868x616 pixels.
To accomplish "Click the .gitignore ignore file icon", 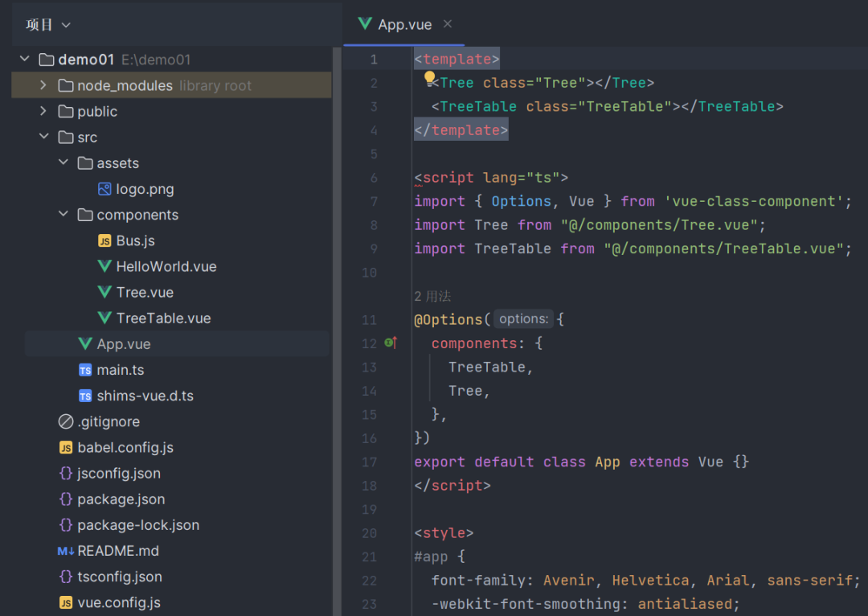I will [66, 421].
